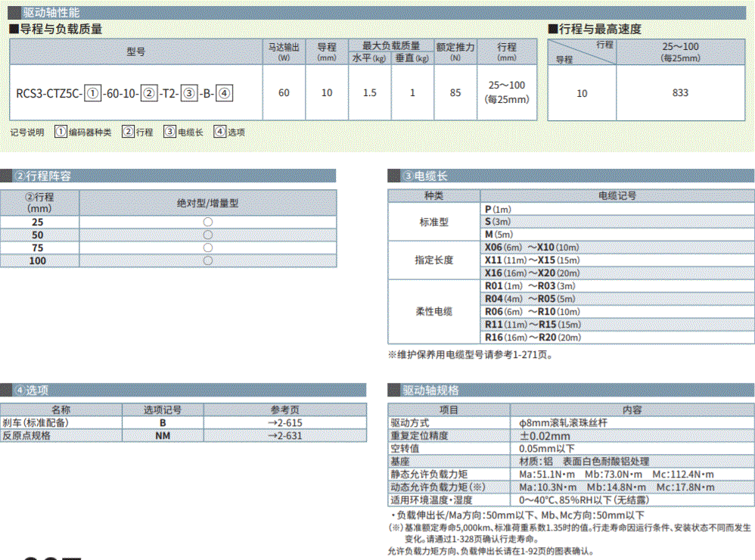Click the circled 1 encoder type legend
Viewport: 755px width, 560px height.
click(x=82, y=132)
